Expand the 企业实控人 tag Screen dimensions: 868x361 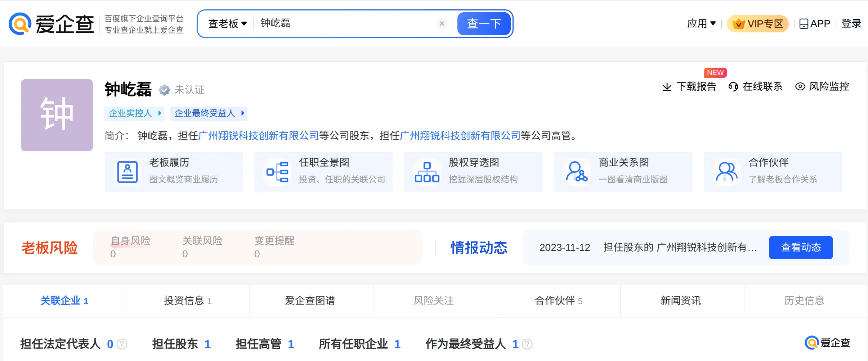pyautogui.click(x=135, y=113)
